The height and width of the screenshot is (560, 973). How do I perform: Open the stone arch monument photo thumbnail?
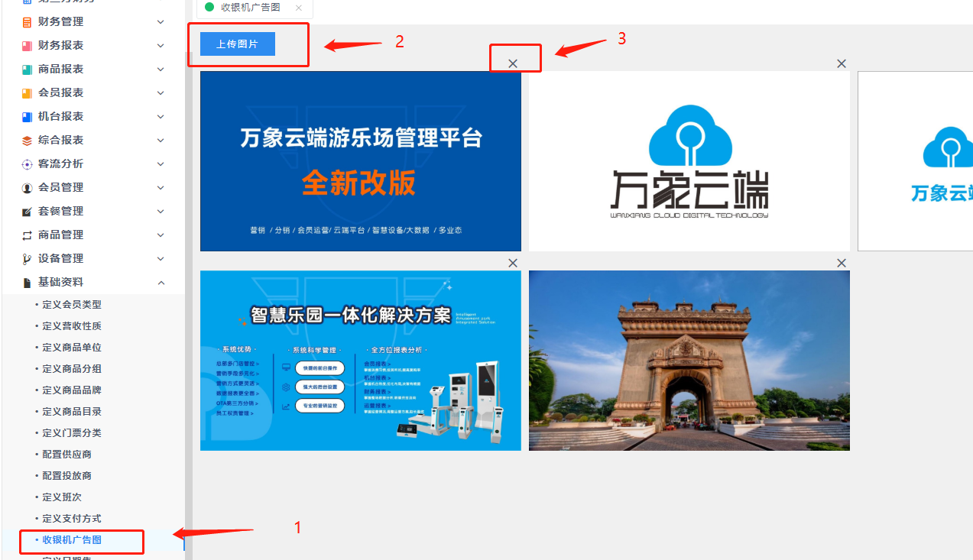point(689,361)
